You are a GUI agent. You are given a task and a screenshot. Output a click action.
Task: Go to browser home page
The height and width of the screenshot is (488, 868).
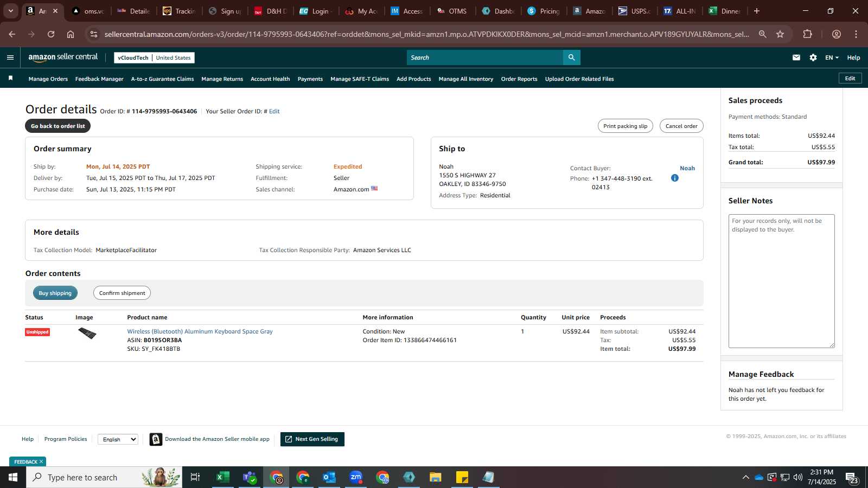tap(71, 34)
